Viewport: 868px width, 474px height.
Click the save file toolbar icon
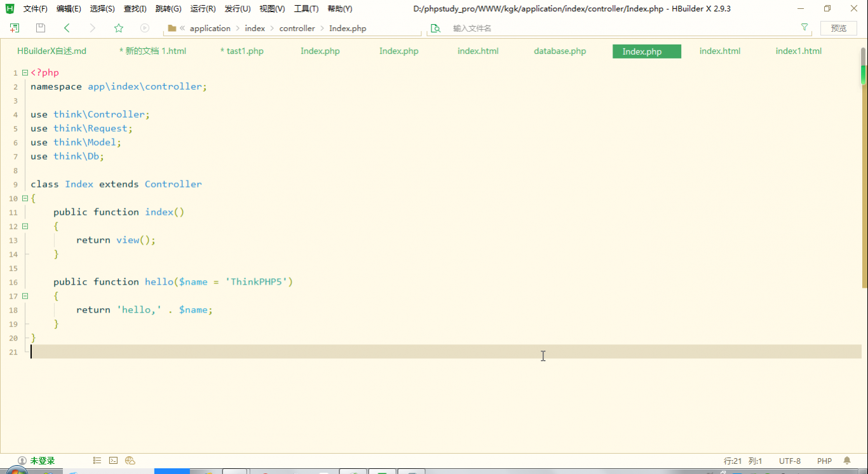point(41,28)
